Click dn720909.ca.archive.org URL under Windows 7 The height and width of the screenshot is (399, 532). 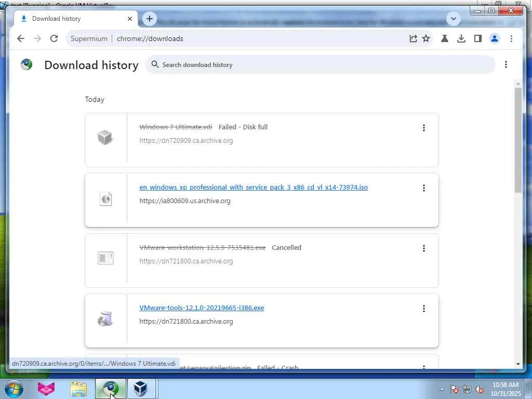187,140
